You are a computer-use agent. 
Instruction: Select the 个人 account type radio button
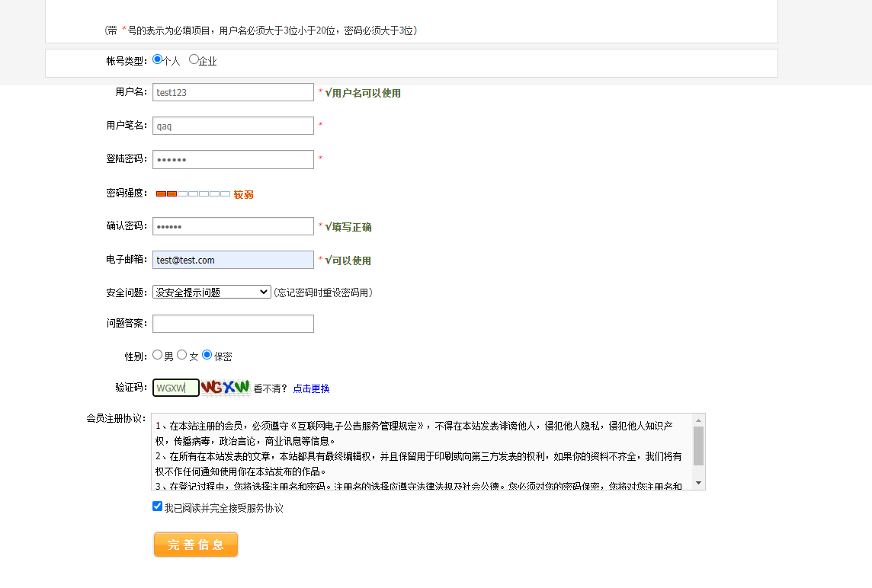[158, 59]
